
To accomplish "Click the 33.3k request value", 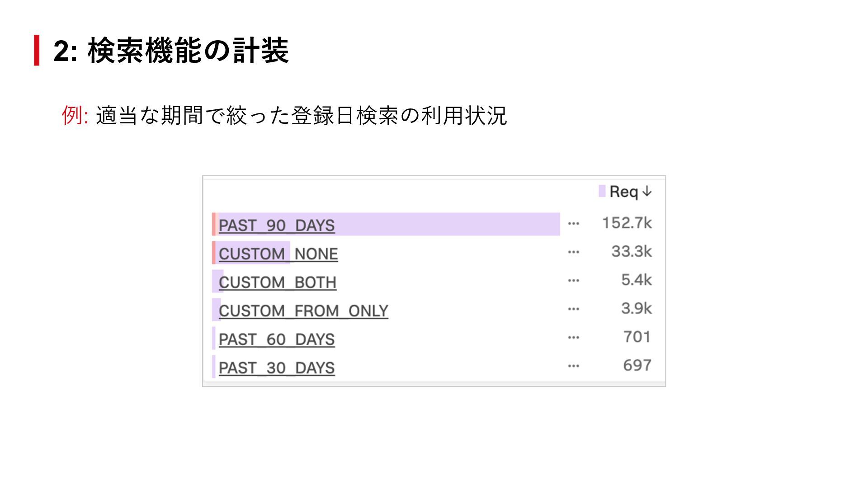I will (x=631, y=251).
